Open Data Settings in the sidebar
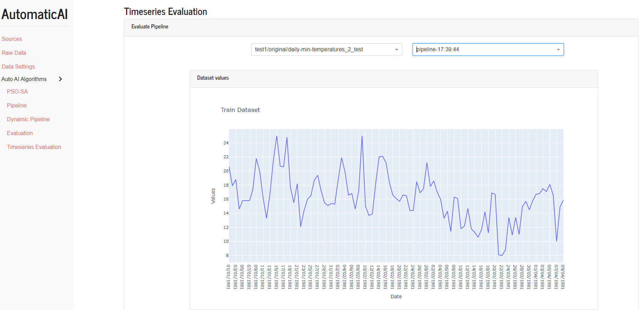The width and height of the screenshot is (644, 310). 18,67
